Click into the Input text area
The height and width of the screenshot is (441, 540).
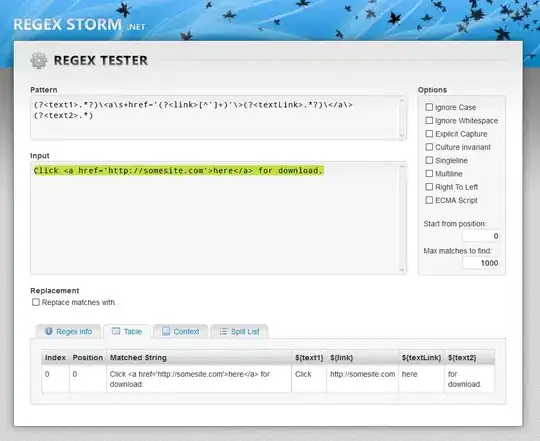[218, 218]
